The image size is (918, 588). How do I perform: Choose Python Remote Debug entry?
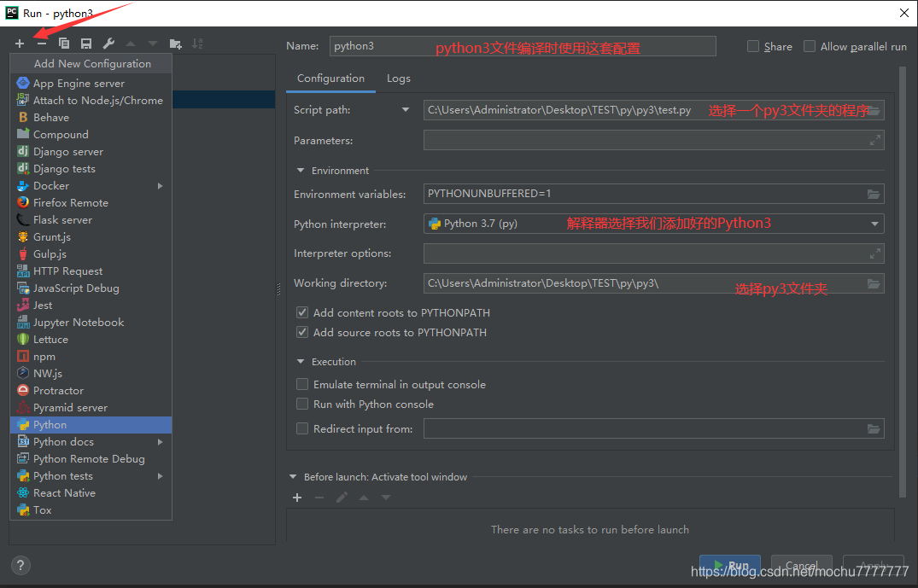click(x=91, y=458)
